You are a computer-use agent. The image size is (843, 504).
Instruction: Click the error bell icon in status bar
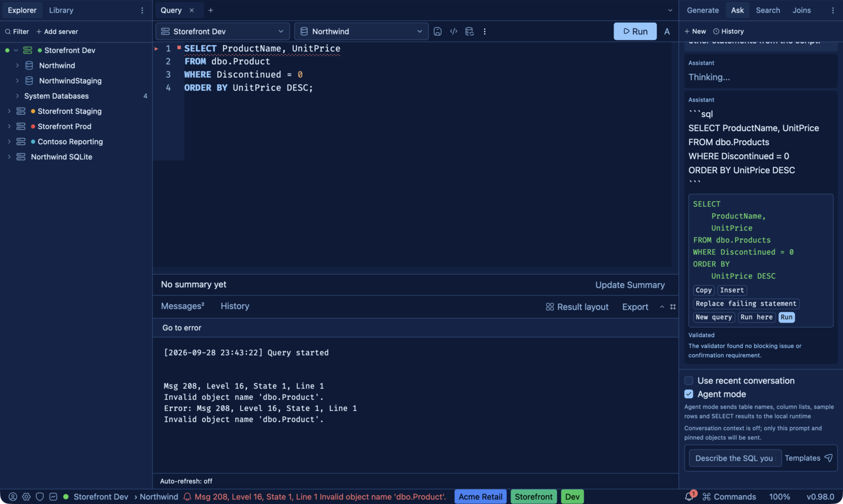point(187,497)
